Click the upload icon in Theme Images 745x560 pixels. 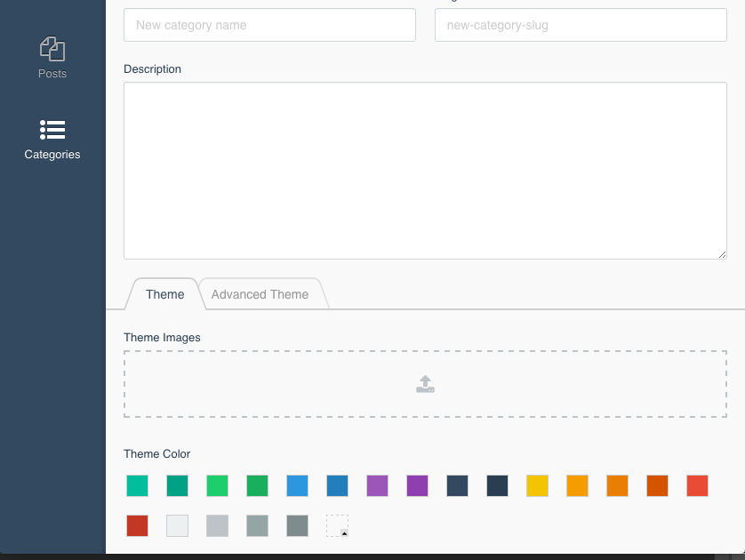[425, 384]
